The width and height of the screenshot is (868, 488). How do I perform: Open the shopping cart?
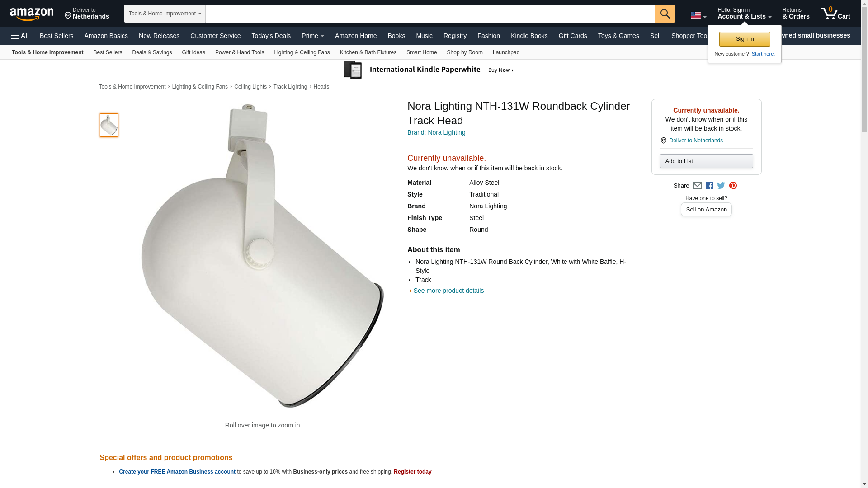coord(835,14)
